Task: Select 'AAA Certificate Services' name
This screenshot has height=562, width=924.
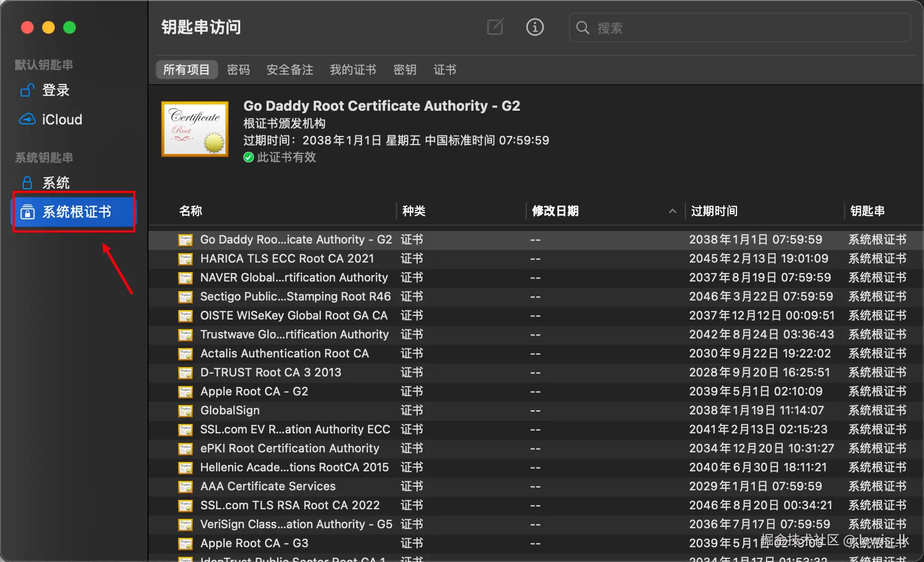Action: click(268, 486)
